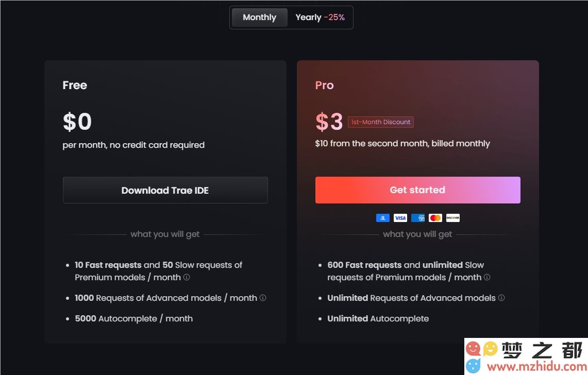
Task: Click the Discover card icon
Action: point(452,218)
